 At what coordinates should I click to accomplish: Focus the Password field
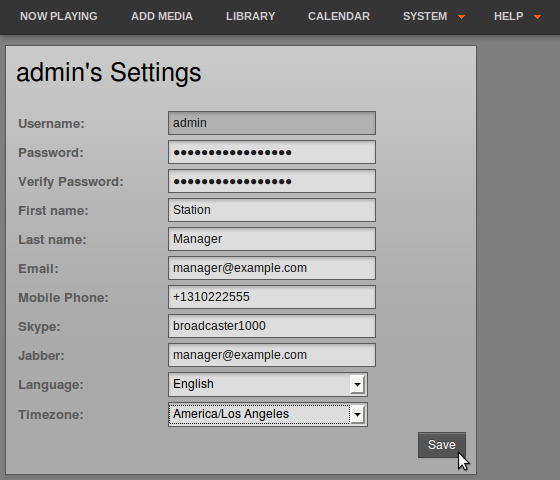point(272,152)
